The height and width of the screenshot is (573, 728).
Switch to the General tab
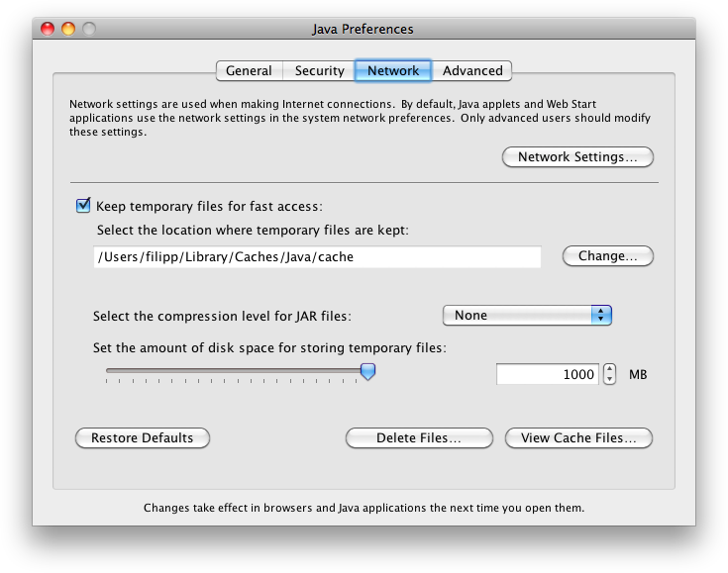point(250,70)
